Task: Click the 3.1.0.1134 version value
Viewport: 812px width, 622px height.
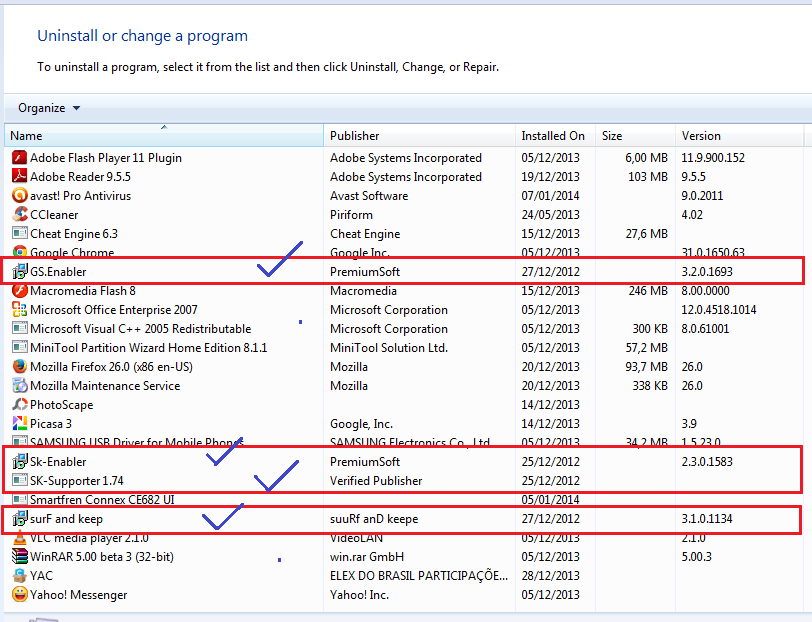Action: 707,518
